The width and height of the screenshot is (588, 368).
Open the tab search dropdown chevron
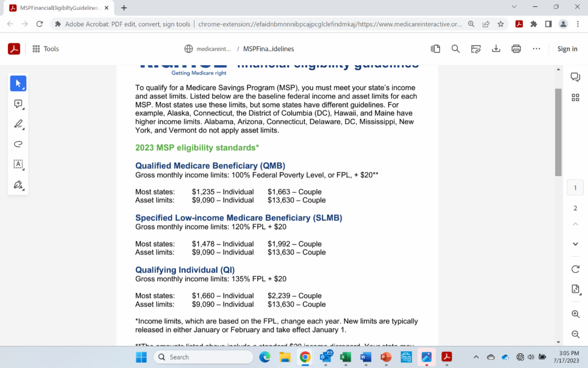pyautogui.click(x=514, y=7)
